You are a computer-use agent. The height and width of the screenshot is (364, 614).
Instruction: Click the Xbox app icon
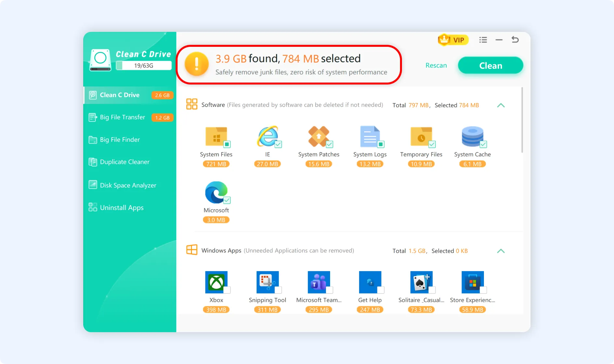[216, 282]
